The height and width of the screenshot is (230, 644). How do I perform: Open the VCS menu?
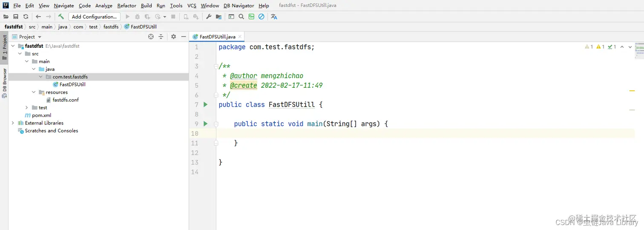click(x=192, y=6)
